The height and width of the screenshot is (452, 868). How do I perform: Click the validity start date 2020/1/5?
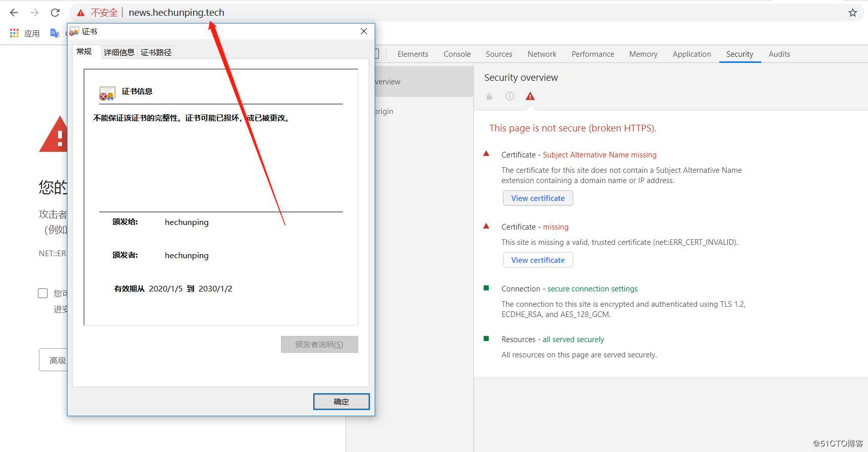click(x=166, y=288)
